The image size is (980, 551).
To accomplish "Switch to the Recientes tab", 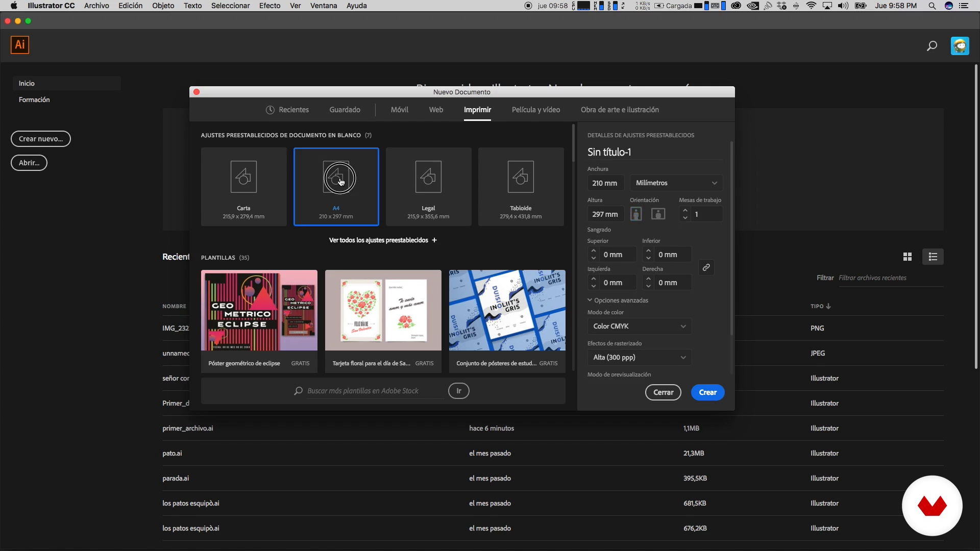I will (x=287, y=110).
